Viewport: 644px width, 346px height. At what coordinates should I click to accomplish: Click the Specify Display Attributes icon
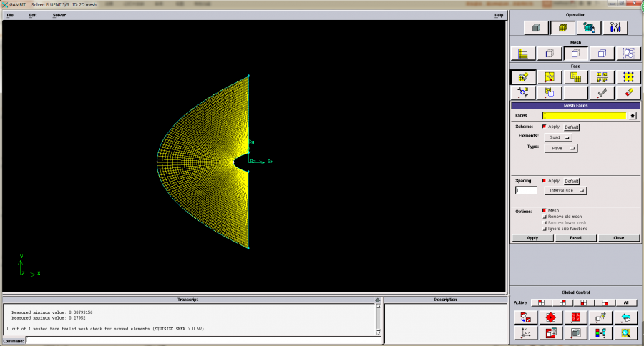pos(551,333)
